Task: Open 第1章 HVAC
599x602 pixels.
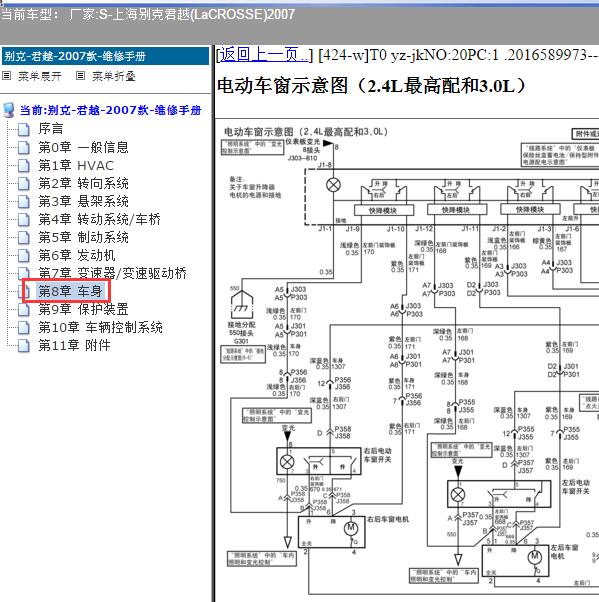Action: tap(76, 165)
